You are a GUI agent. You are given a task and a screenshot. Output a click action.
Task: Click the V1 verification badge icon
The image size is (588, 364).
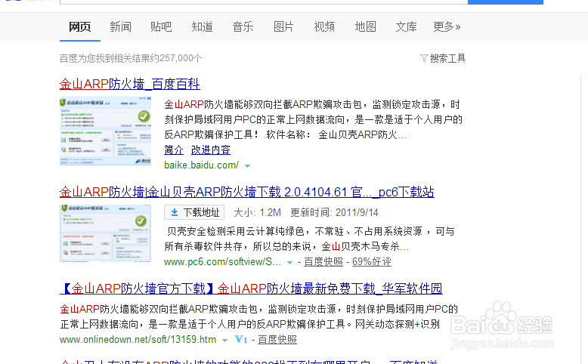coord(241,340)
